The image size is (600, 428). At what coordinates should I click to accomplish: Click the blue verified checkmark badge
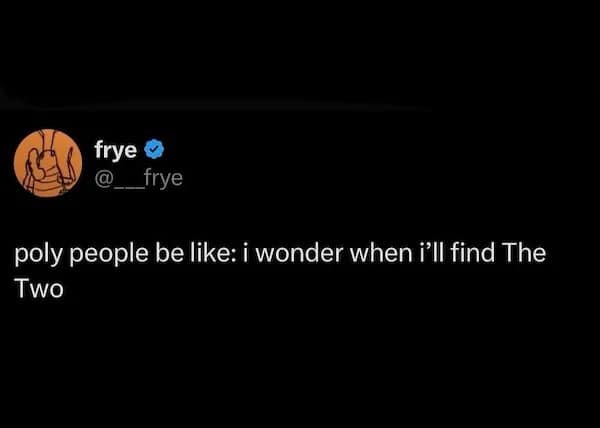point(155,151)
